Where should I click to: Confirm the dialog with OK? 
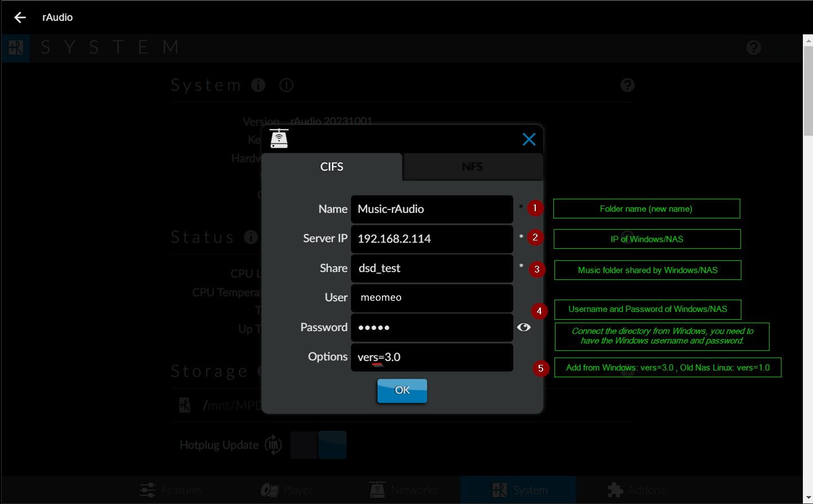[x=402, y=390]
